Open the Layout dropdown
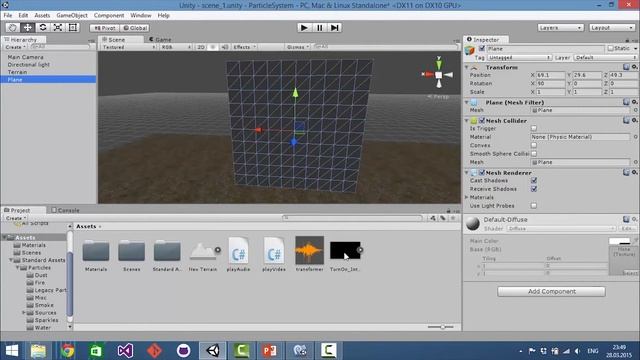 coord(611,28)
